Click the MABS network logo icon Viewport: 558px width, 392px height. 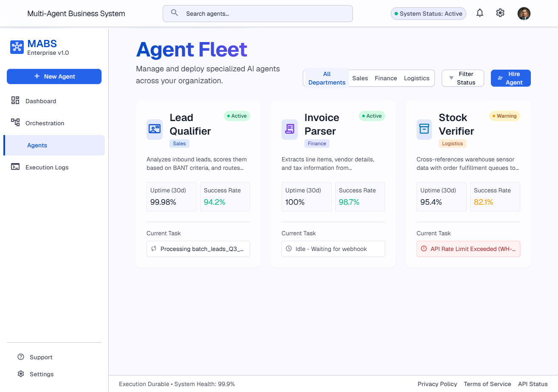17,47
